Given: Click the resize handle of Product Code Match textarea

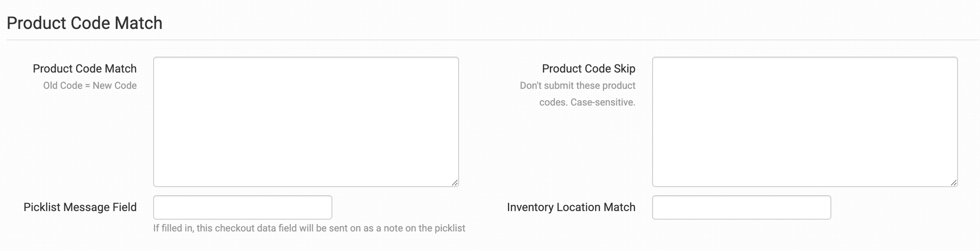Looking at the screenshot, I should (x=455, y=183).
